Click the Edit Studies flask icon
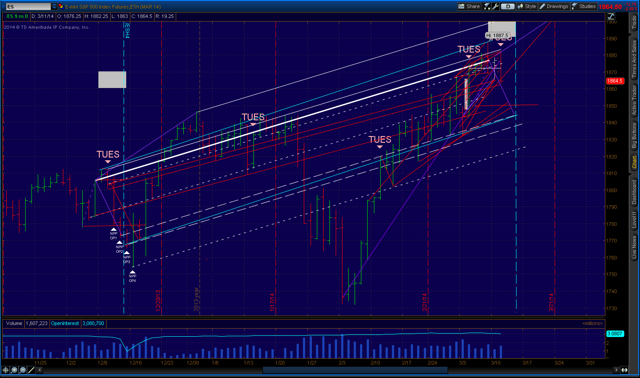Viewport: 640px width, 378px height. click(487, 7)
